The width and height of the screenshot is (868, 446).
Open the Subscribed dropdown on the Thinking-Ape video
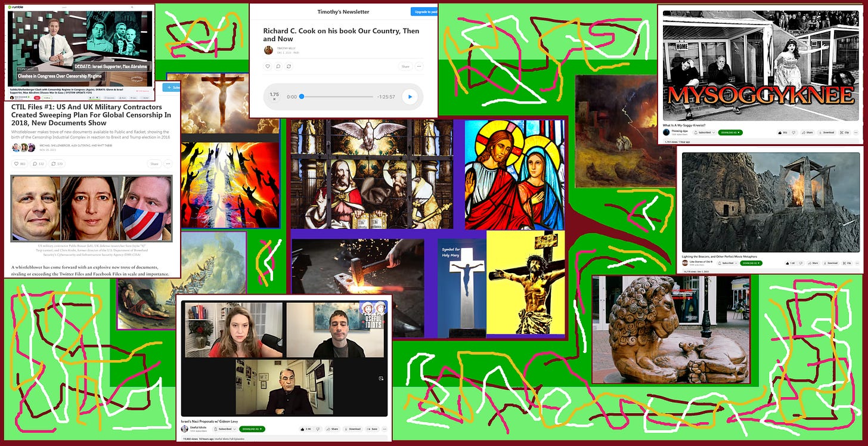705,132
